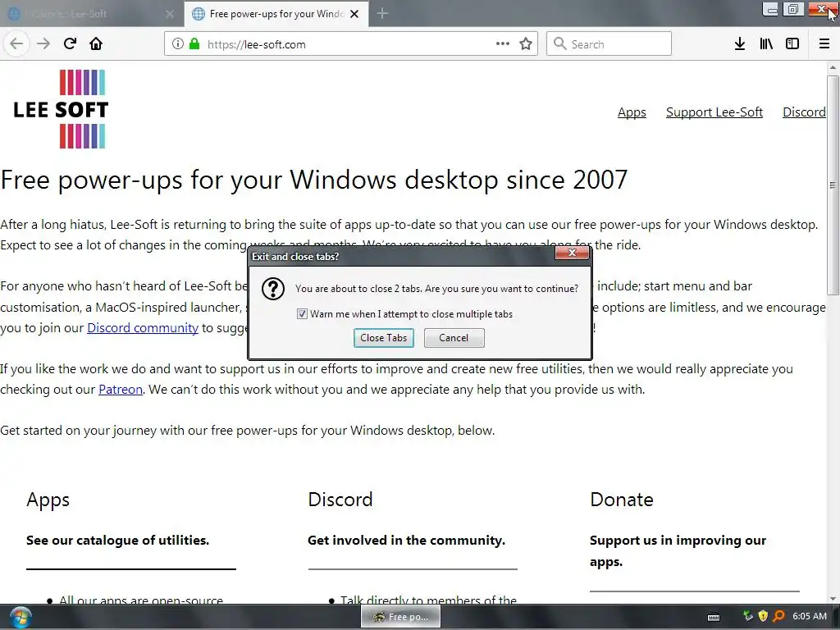Screen dimensions: 840x630
Task: Confirm with the Close Tabs button
Action: [384, 338]
